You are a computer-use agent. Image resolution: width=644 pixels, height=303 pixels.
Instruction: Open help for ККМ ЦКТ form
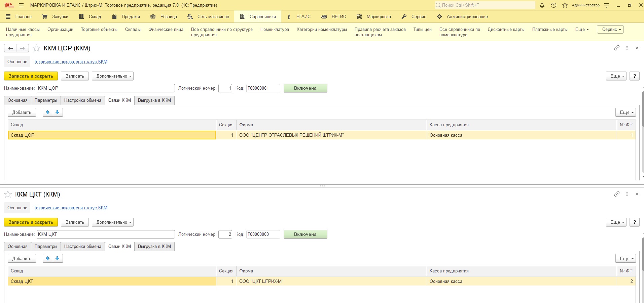(635, 222)
